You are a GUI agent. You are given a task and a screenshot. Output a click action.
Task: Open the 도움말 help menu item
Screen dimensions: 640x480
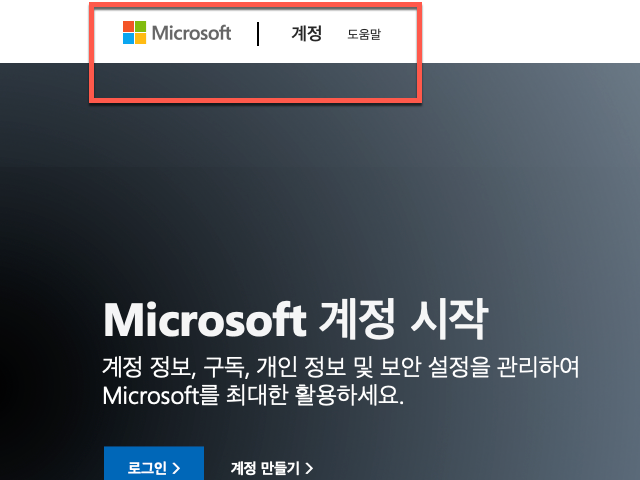(364, 34)
